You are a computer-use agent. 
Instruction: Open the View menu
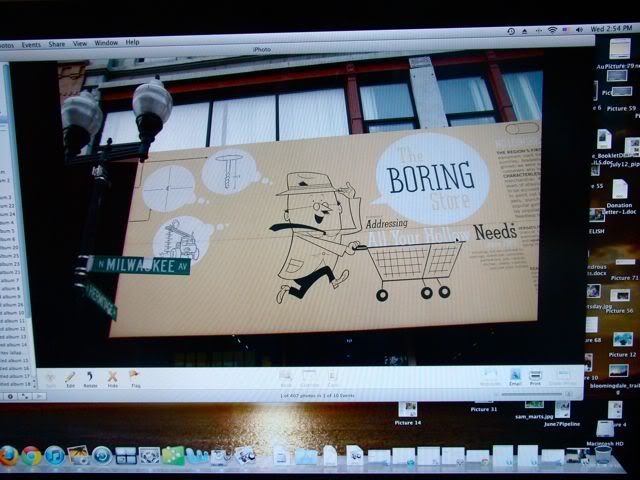80,43
